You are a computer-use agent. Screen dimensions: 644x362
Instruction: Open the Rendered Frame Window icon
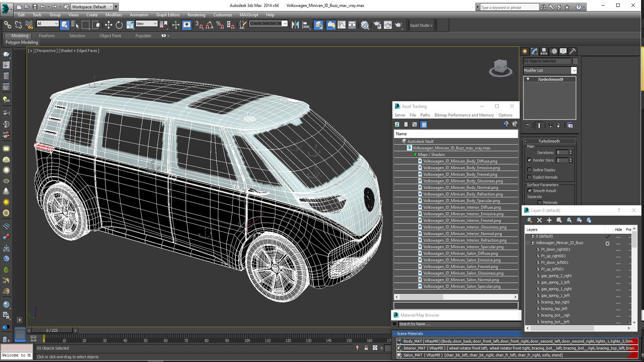[388, 25]
